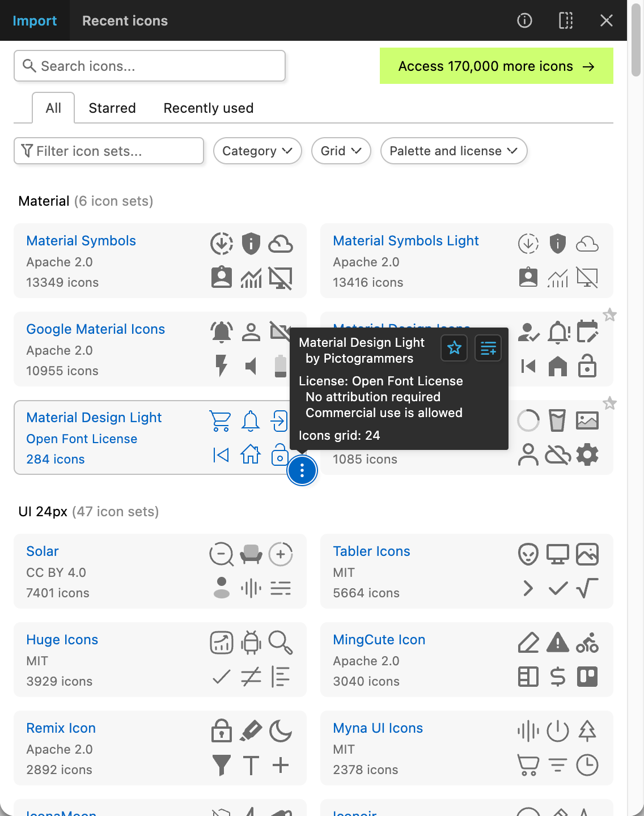
Task: Open the Palette and license dropdown
Action: tap(454, 151)
